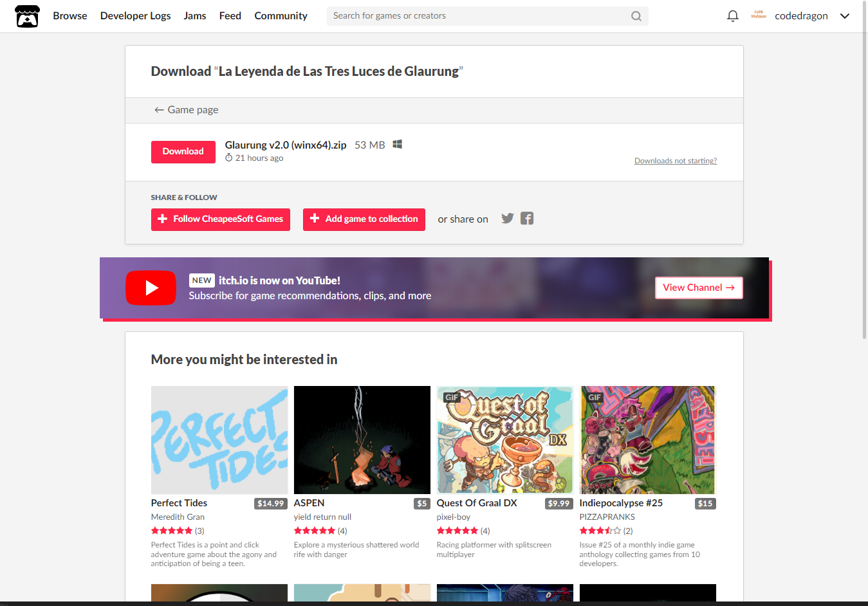
Task: Open author Meredith Gran
Action: tap(178, 517)
